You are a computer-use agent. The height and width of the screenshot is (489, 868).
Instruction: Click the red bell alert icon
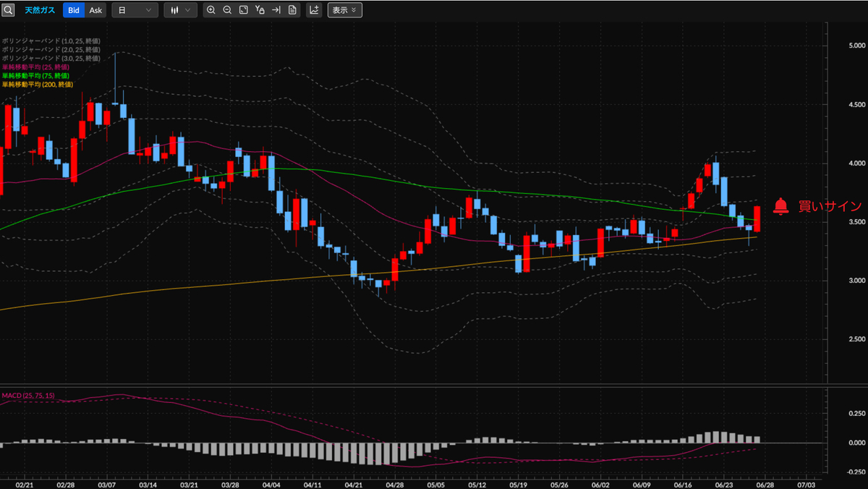pos(780,207)
